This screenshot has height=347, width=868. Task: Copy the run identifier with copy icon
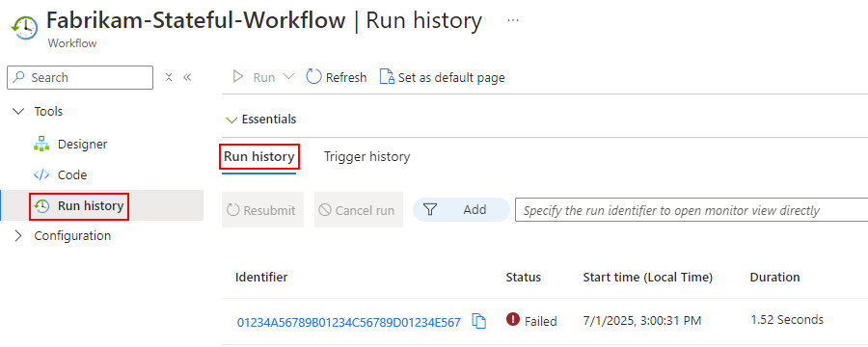point(479,322)
